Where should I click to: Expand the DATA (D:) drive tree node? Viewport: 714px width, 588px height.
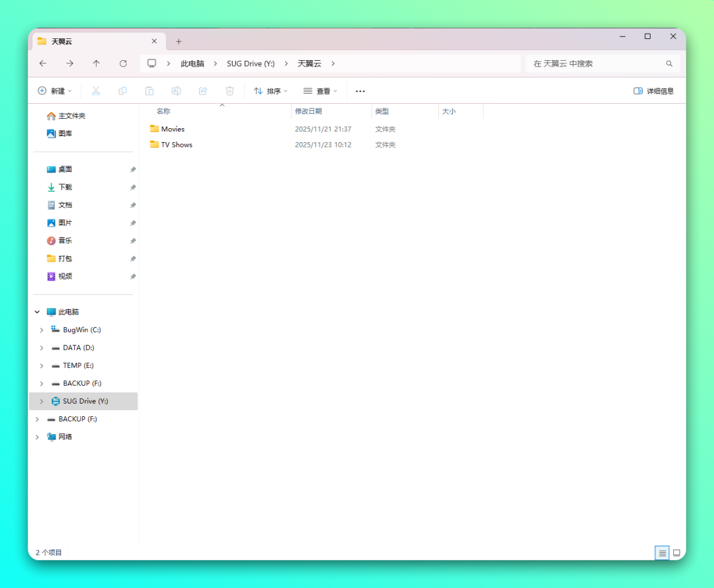[x=42, y=348]
